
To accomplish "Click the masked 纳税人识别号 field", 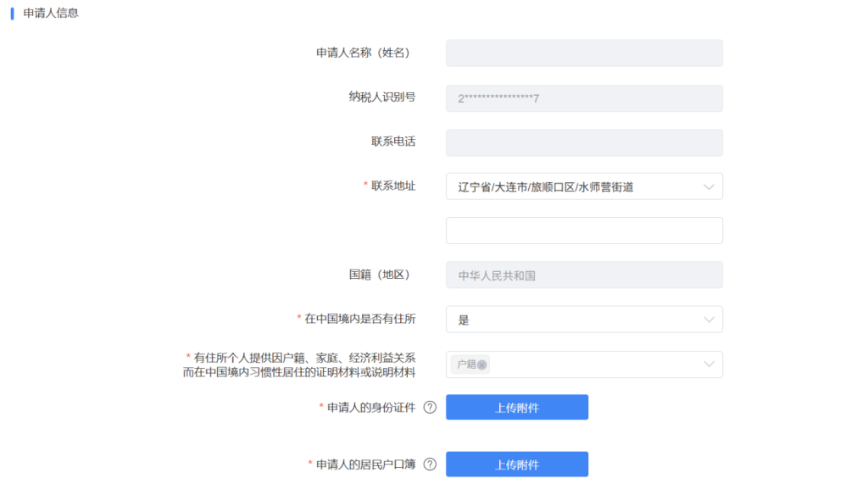I will pyautogui.click(x=584, y=98).
